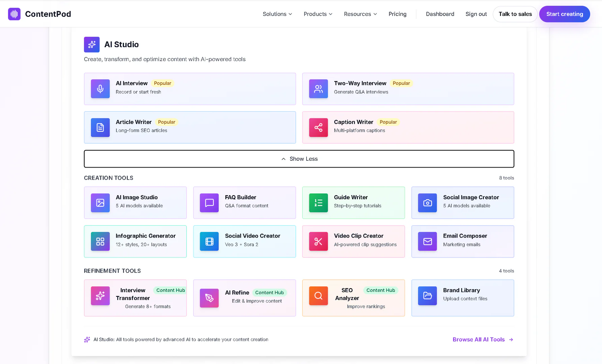Open the Brand Library folder icon
The height and width of the screenshot is (364, 602).
(427, 296)
